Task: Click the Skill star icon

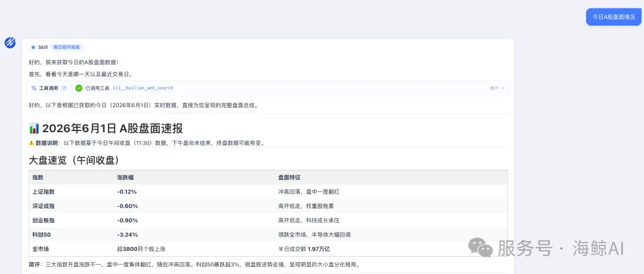Action: point(33,48)
